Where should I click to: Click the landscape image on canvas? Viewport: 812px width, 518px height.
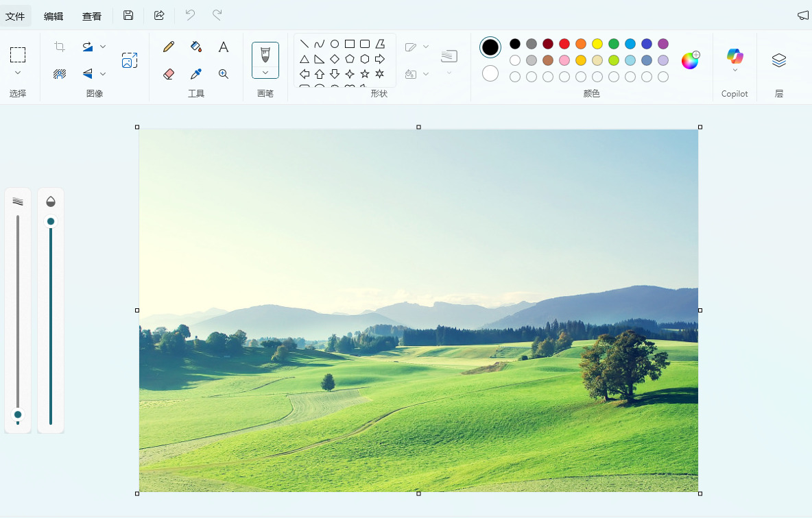[x=418, y=310]
